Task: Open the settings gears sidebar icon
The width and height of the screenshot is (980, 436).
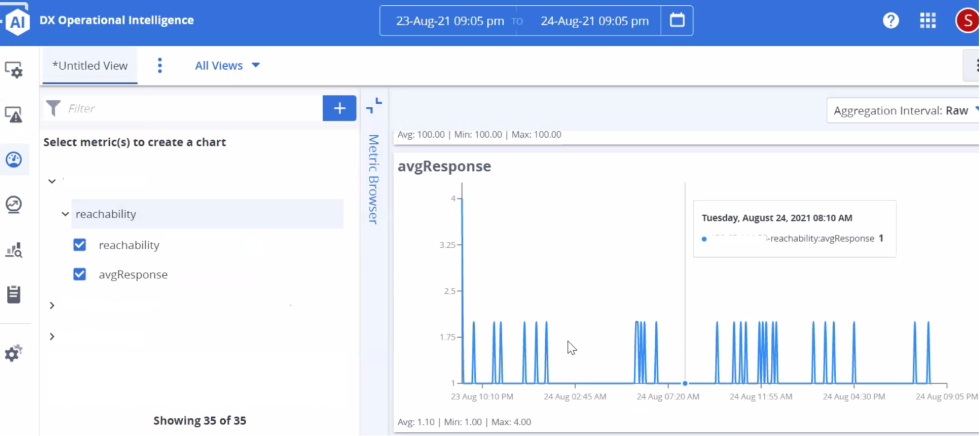Action: point(14,353)
